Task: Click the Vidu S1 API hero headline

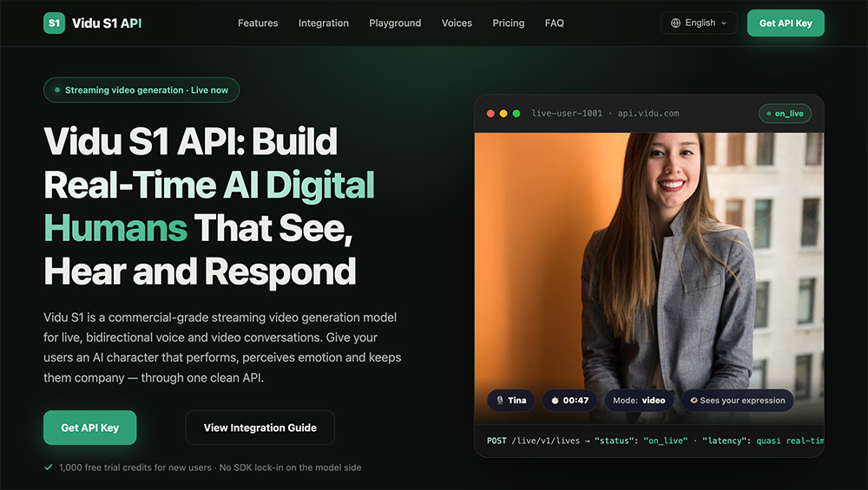Action: [209, 206]
